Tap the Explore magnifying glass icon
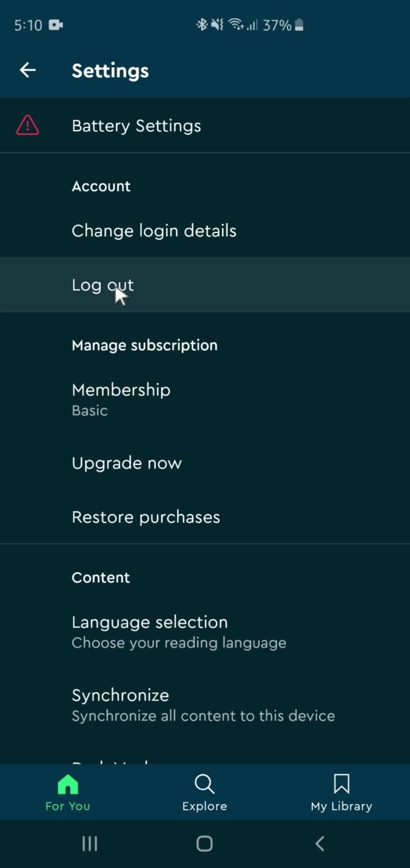This screenshot has height=868, width=410. pos(205,784)
